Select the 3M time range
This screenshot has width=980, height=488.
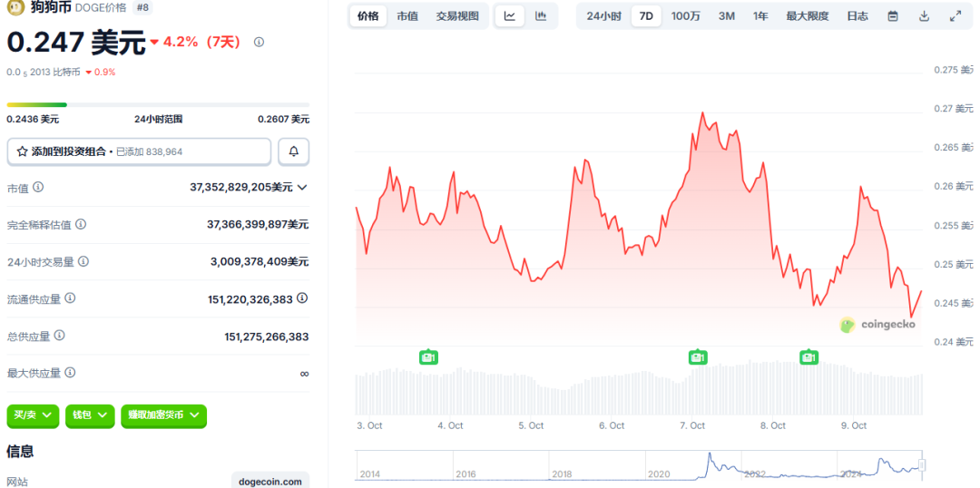coord(726,16)
